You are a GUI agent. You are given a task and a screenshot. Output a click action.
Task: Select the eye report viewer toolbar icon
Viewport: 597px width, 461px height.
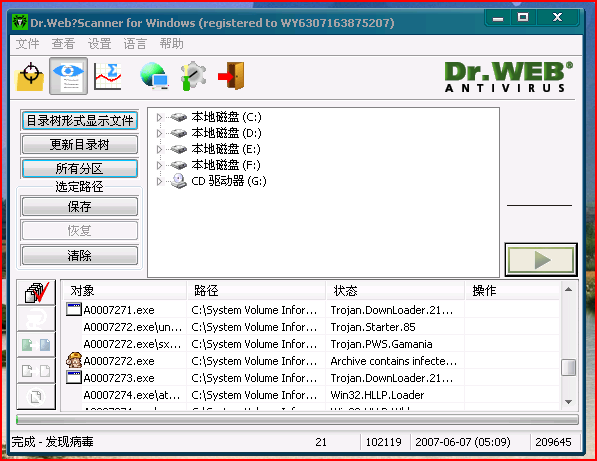(69, 76)
